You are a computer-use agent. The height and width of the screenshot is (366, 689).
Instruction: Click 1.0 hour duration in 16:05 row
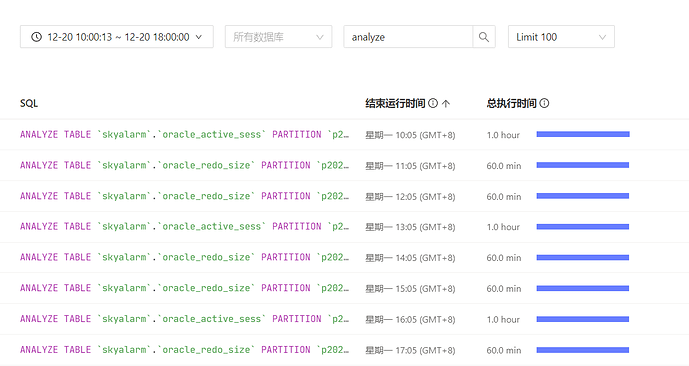503,319
